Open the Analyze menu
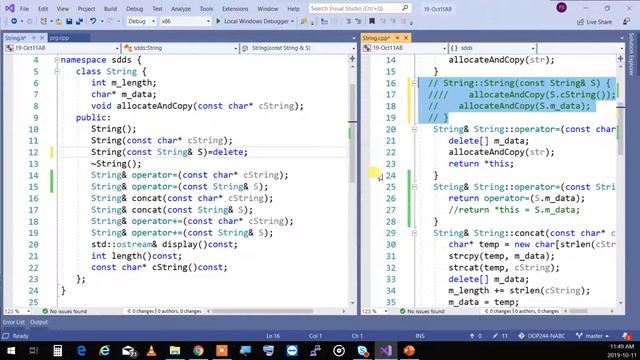Viewport: 640px width, 360px height. [181, 9]
